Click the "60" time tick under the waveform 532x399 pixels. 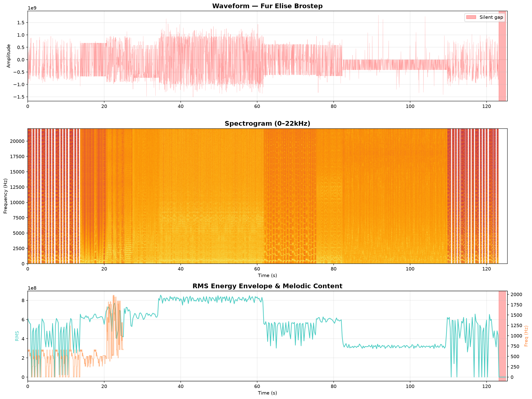click(257, 106)
